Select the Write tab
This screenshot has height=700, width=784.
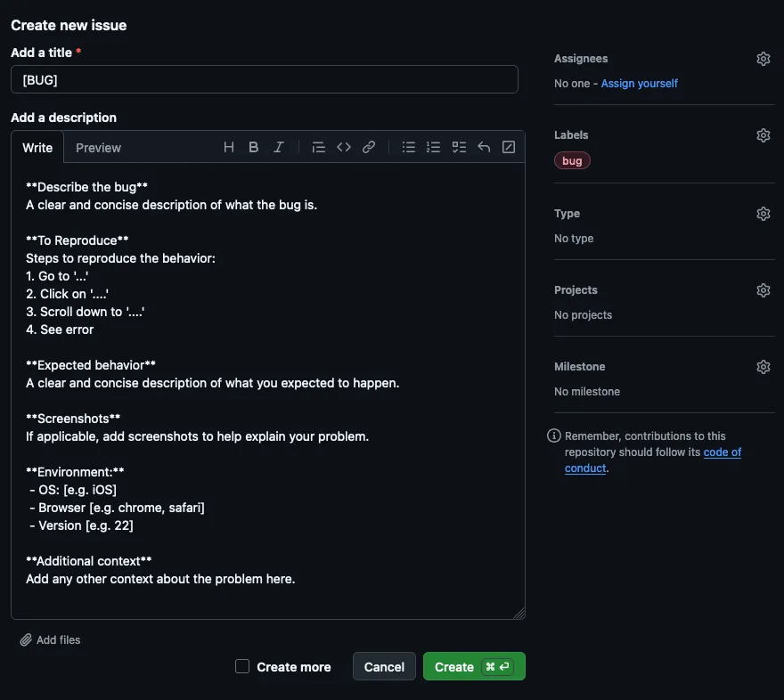37,148
